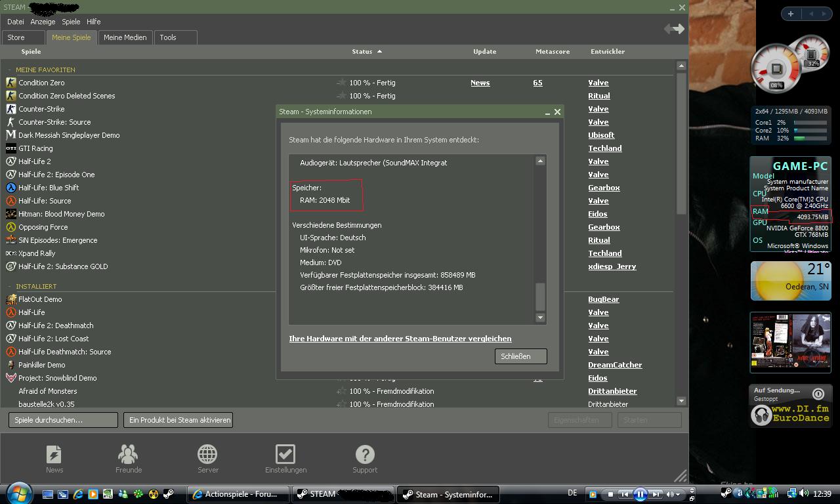Open the xdiesp_Jerry developer link
The width and height of the screenshot is (840, 504).
click(612, 266)
